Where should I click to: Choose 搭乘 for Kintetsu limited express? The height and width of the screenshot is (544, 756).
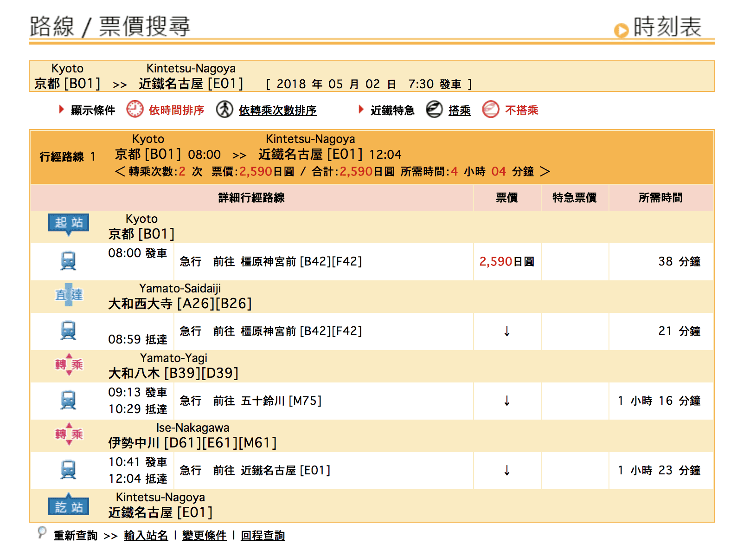point(459,110)
